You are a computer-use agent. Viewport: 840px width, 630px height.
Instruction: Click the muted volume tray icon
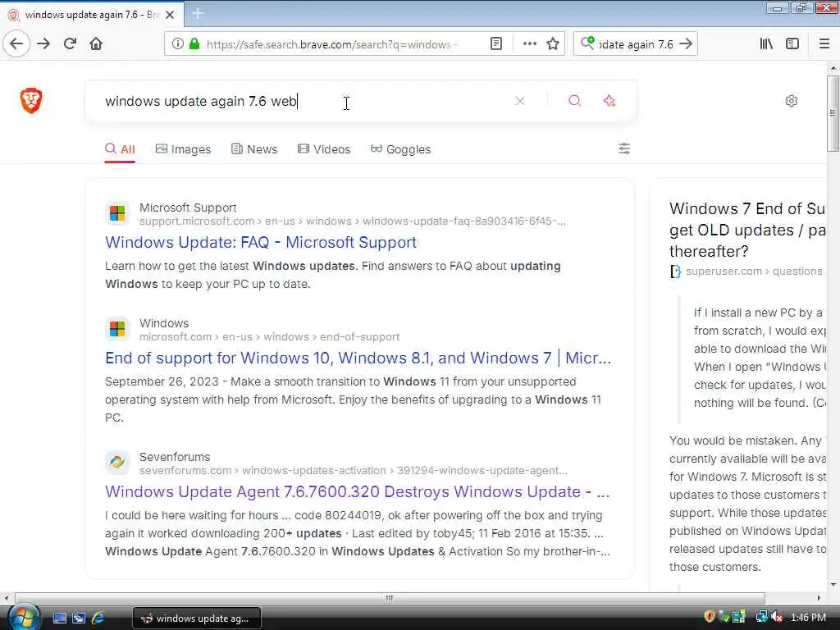[x=777, y=617]
